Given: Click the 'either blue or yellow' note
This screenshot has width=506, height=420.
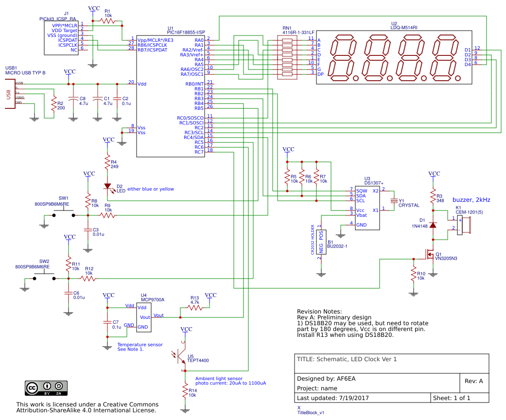Looking at the screenshot, I should [150, 189].
